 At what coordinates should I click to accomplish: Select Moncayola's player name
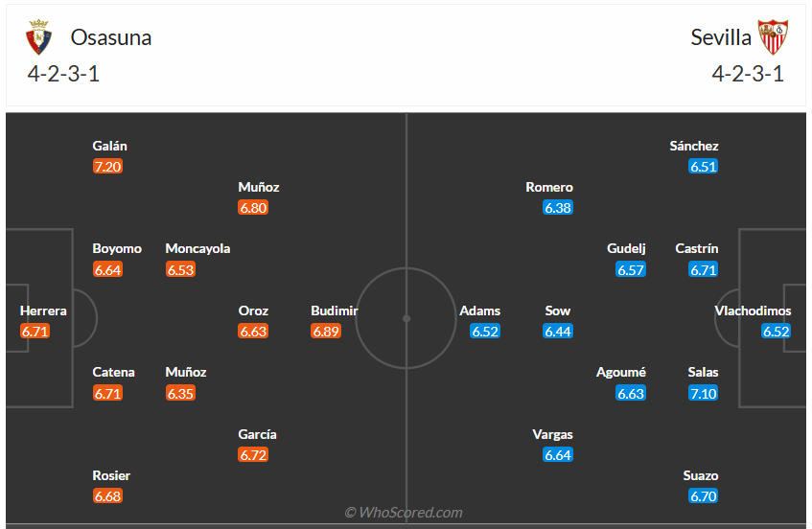[197, 248]
